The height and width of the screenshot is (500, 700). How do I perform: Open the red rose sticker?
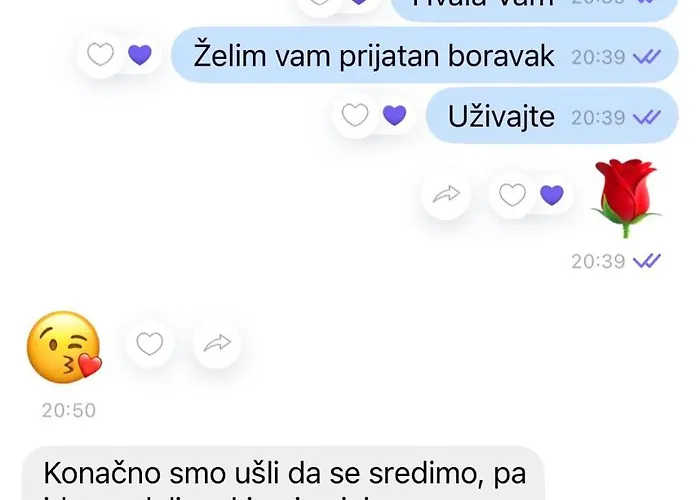point(626,198)
